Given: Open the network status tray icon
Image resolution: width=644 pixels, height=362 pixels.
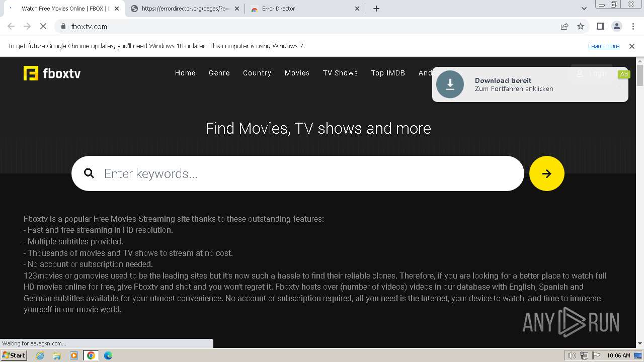Looking at the screenshot, I should pyautogui.click(x=584, y=355).
